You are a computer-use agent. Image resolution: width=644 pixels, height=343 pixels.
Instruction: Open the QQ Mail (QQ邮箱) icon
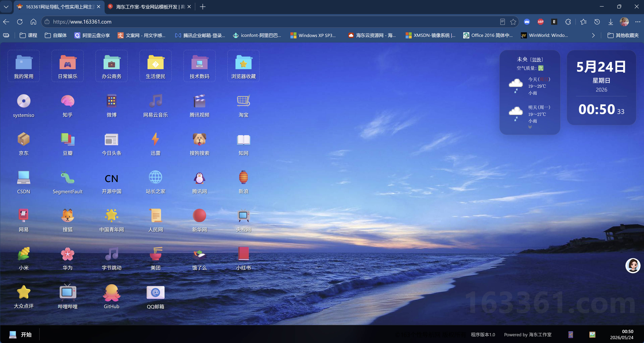tap(155, 292)
